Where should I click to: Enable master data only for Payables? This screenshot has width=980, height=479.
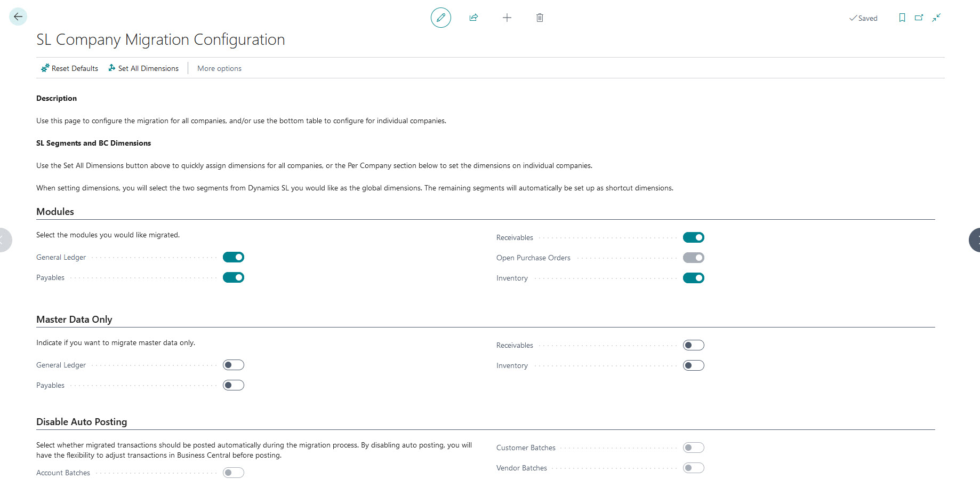[x=234, y=385]
